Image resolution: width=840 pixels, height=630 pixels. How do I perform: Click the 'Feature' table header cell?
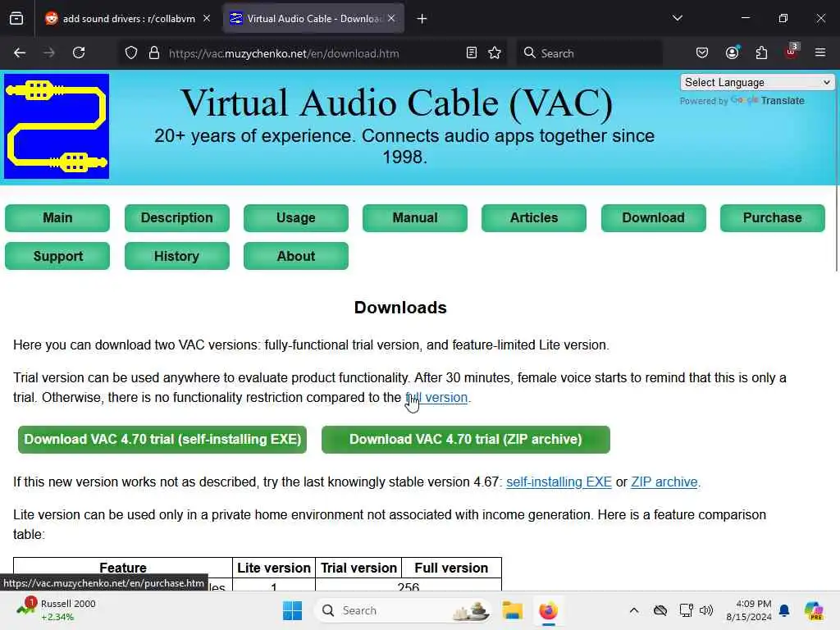[123, 568]
